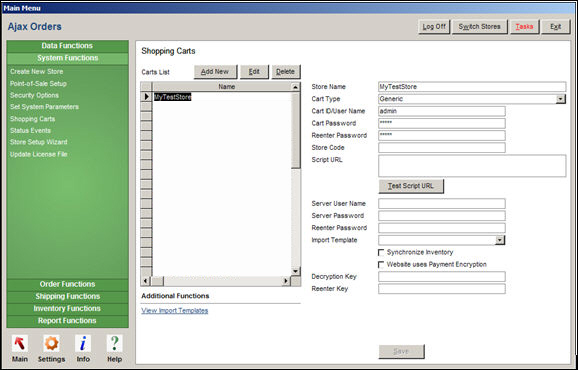Click into the Script URL field

click(x=472, y=166)
